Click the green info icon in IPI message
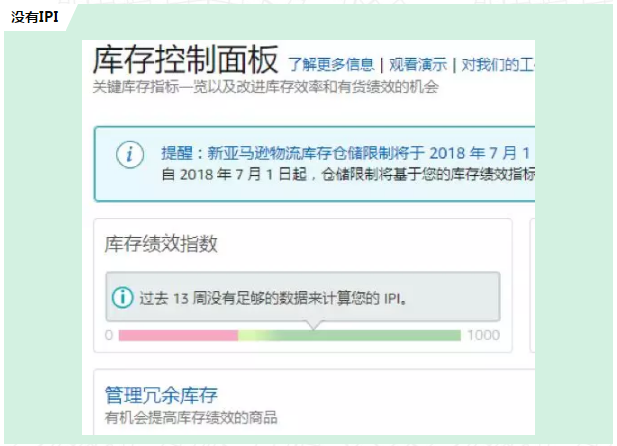The height and width of the screenshot is (446, 617). tap(122, 298)
